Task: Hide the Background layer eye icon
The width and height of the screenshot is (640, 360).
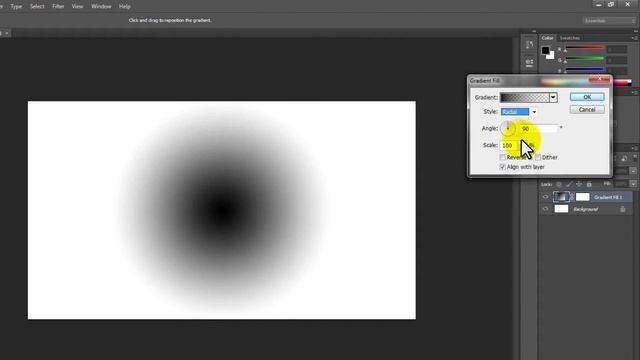Action: point(545,209)
